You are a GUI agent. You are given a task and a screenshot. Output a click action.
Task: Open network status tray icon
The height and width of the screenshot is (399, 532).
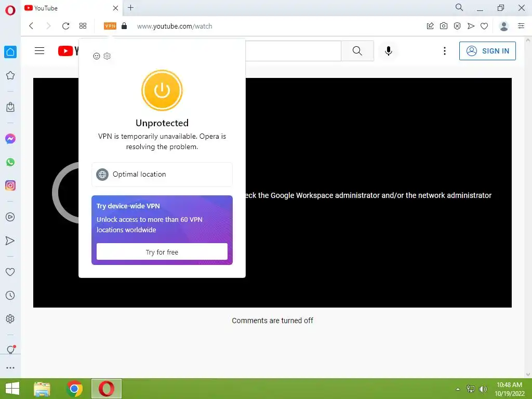tap(470, 389)
